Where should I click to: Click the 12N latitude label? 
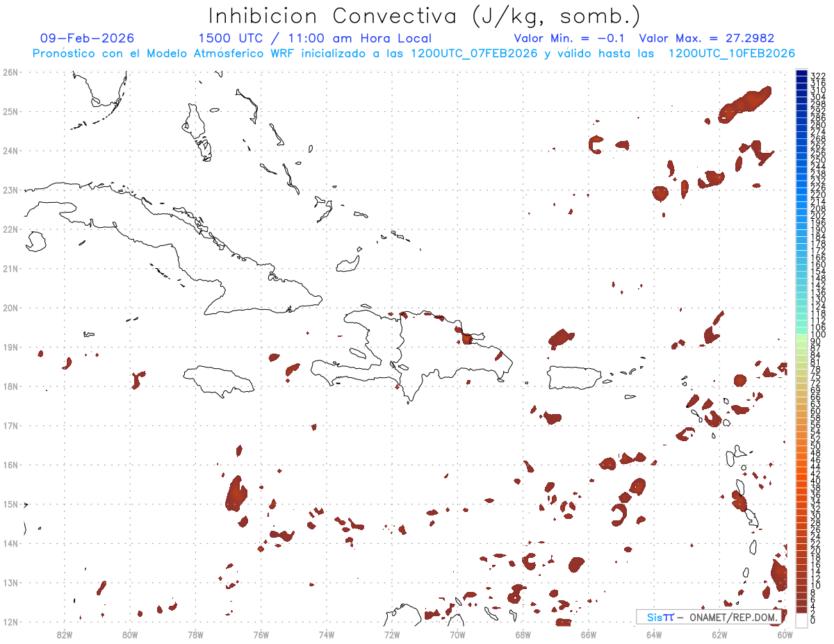(10, 622)
